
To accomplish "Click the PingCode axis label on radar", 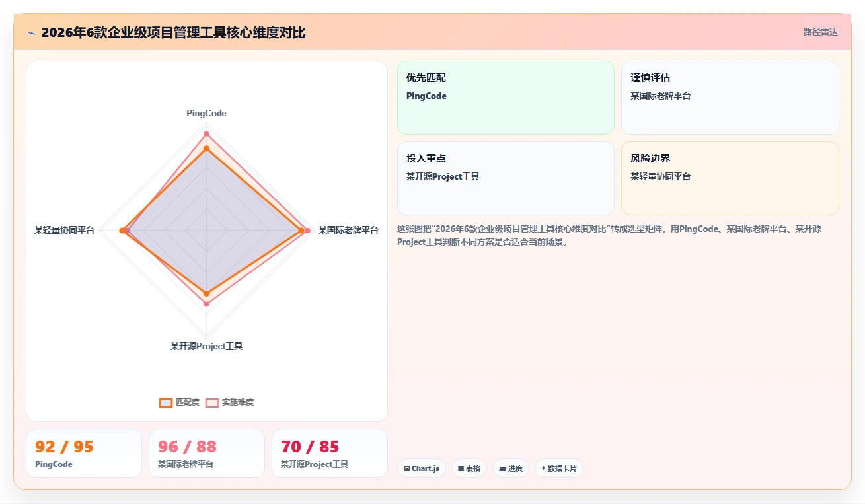I will point(206,113).
